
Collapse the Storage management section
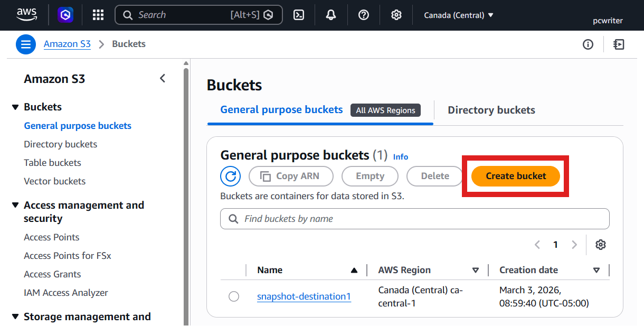pos(15,317)
